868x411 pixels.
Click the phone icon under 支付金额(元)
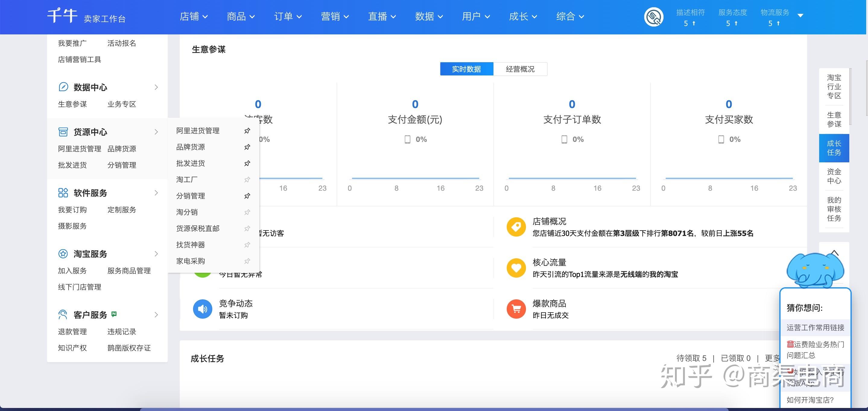click(407, 139)
